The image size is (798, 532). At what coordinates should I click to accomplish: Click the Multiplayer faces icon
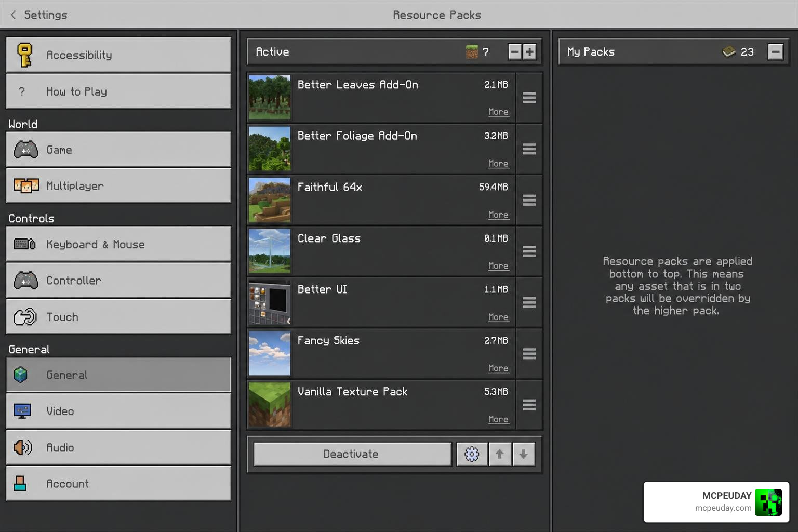click(26, 185)
